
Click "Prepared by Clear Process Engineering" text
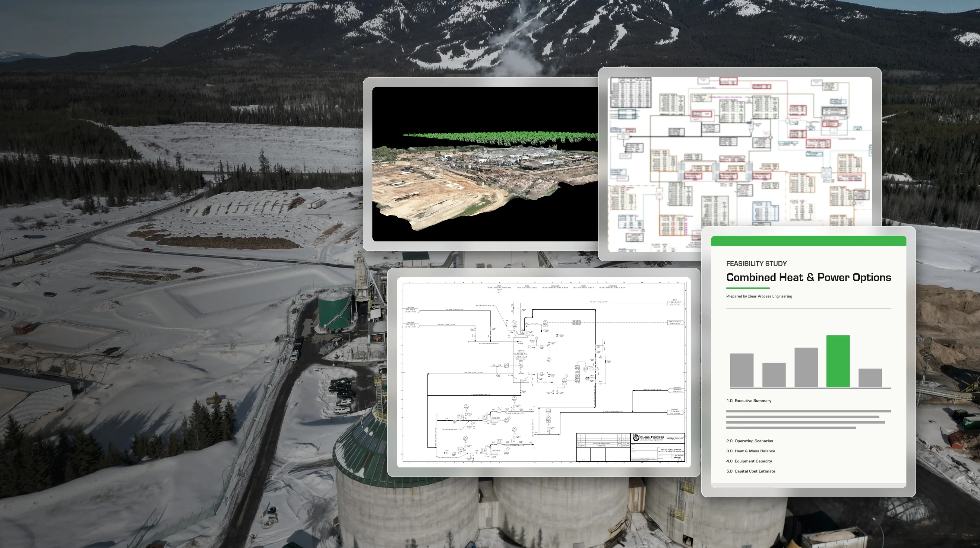pos(759,296)
